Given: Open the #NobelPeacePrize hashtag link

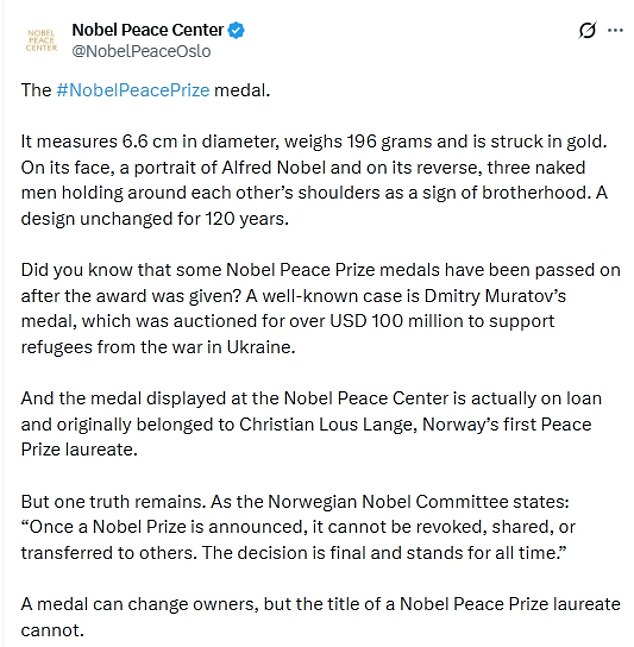Looking at the screenshot, I should [x=133, y=90].
